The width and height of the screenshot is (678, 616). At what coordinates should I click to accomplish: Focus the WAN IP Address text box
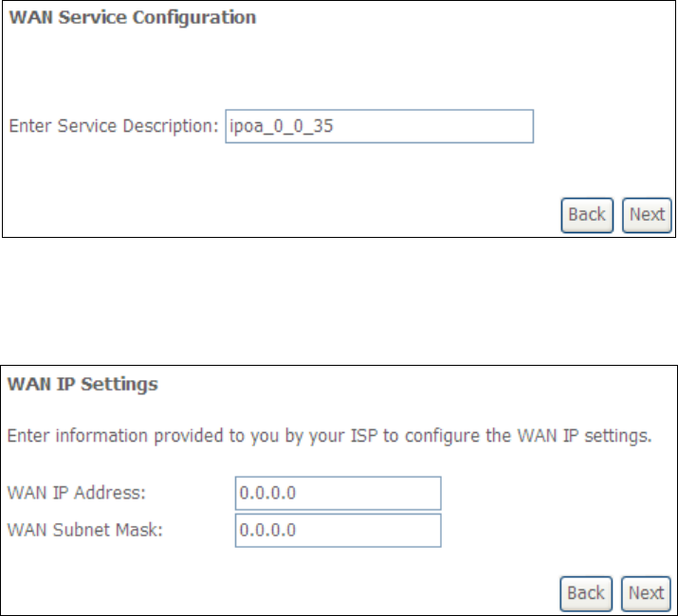point(338,493)
